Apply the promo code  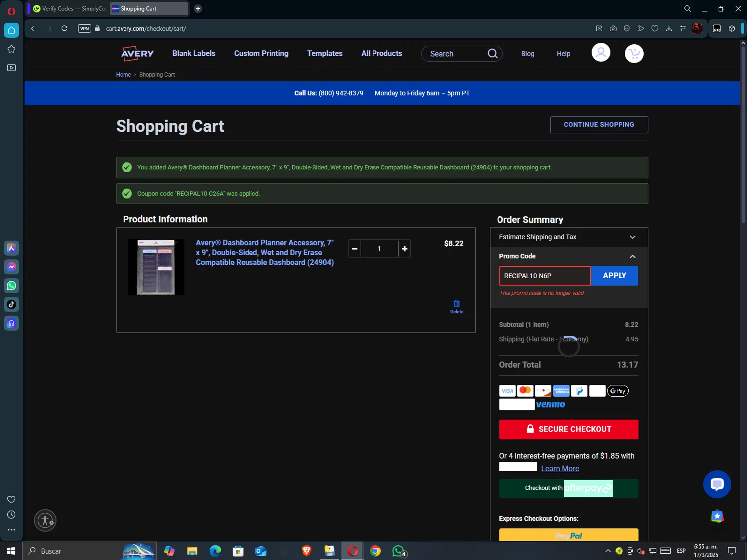click(x=615, y=276)
